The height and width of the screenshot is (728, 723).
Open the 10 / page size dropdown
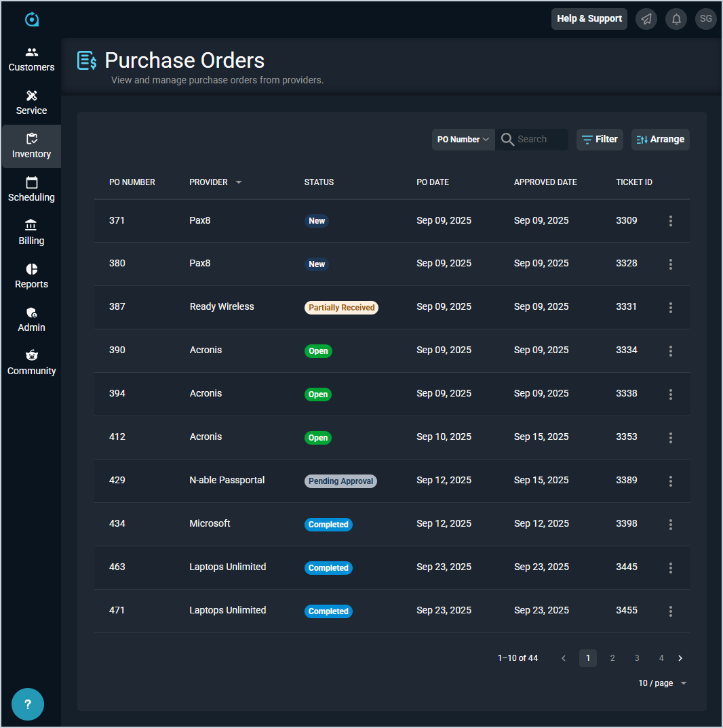[x=662, y=683]
